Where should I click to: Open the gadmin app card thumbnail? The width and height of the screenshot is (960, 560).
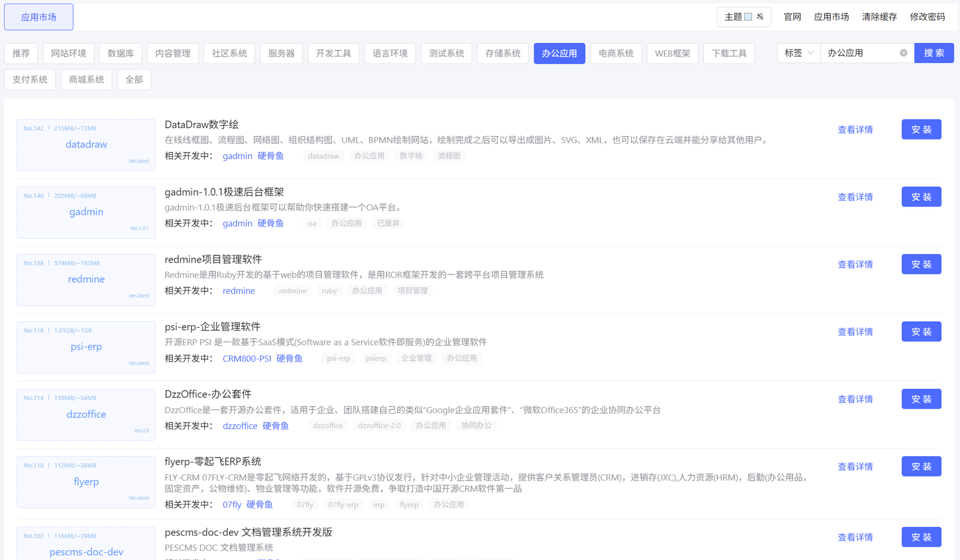pyautogui.click(x=86, y=212)
